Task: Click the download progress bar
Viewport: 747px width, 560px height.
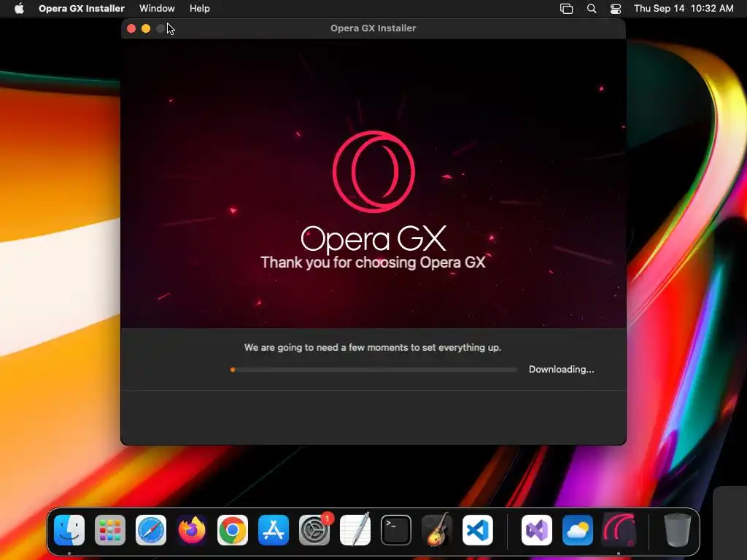Action: pyautogui.click(x=374, y=370)
